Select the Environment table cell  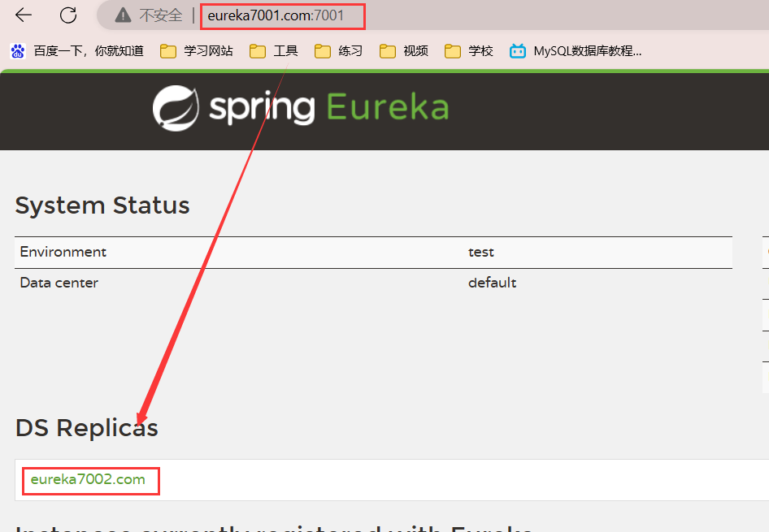[63, 252]
